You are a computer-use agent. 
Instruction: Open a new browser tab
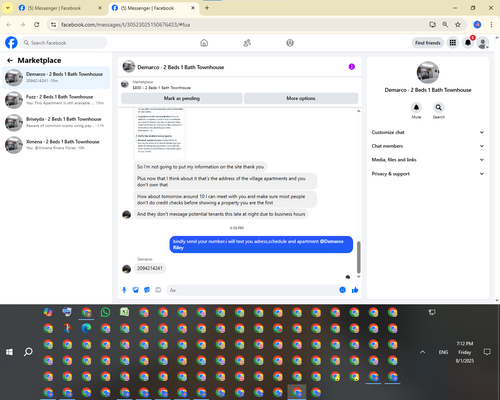click(x=207, y=8)
